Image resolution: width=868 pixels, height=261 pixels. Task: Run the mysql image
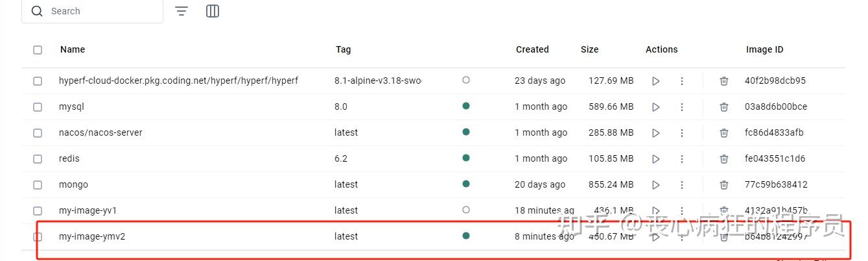pos(655,107)
